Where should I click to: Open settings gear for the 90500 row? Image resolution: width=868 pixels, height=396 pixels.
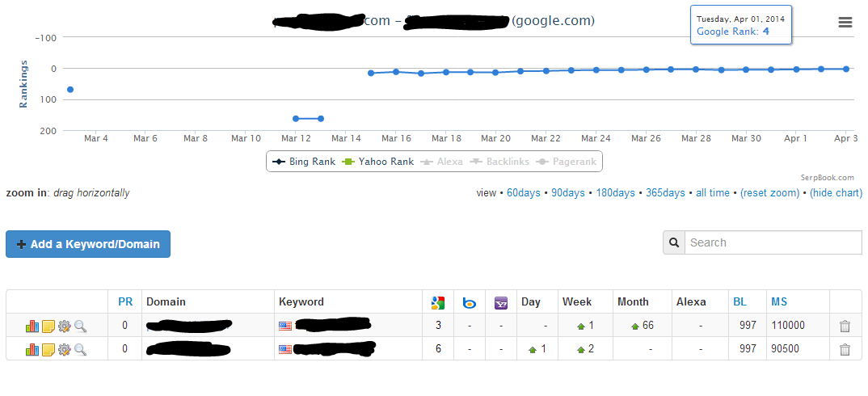(x=65, y=349)
